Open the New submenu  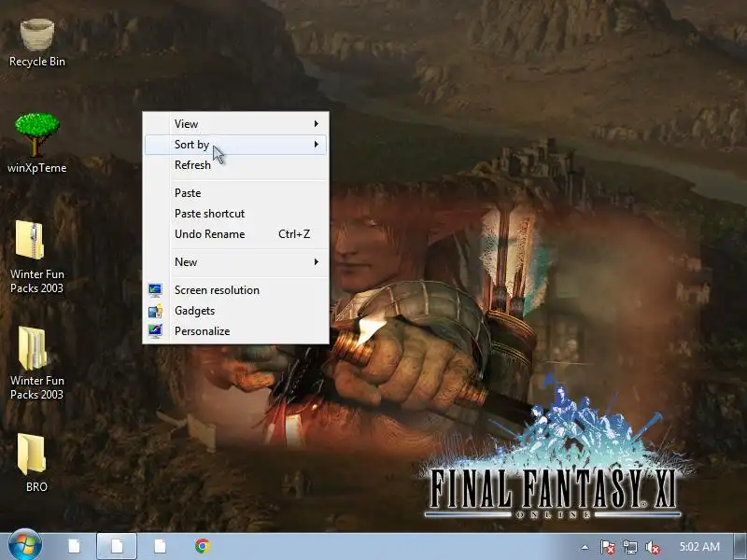point(236,262)
